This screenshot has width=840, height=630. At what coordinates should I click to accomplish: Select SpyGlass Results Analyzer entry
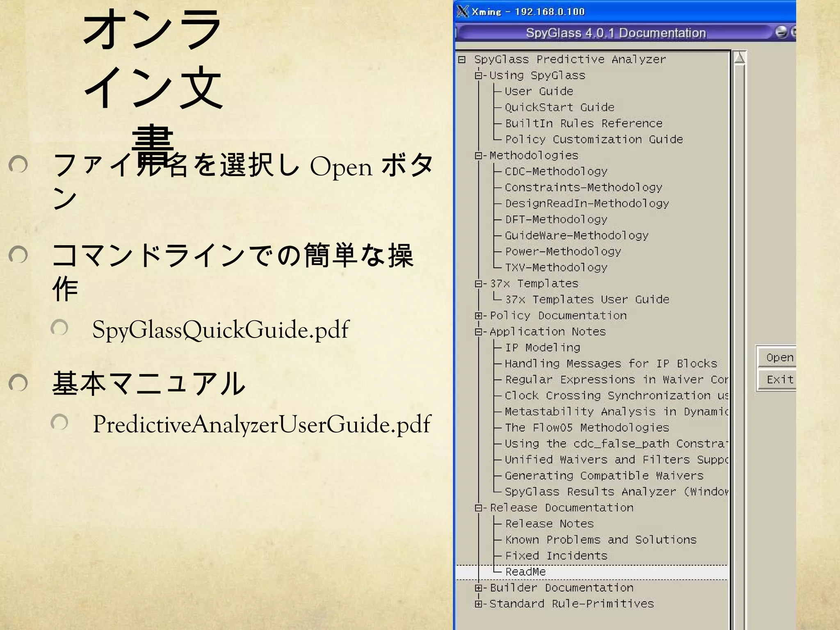tap(616, 492)
